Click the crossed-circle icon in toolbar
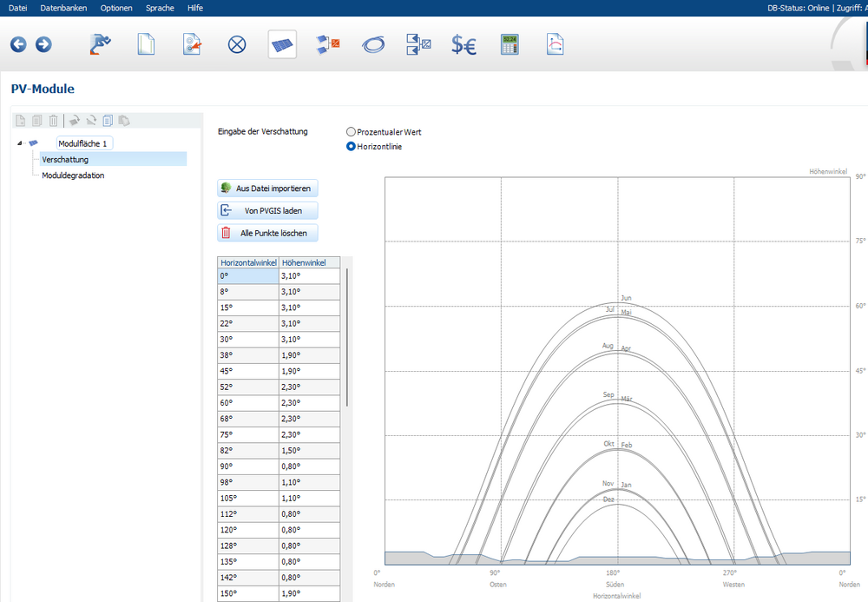The width and height of the screenshot is (868, 602). tap(237, 44)
